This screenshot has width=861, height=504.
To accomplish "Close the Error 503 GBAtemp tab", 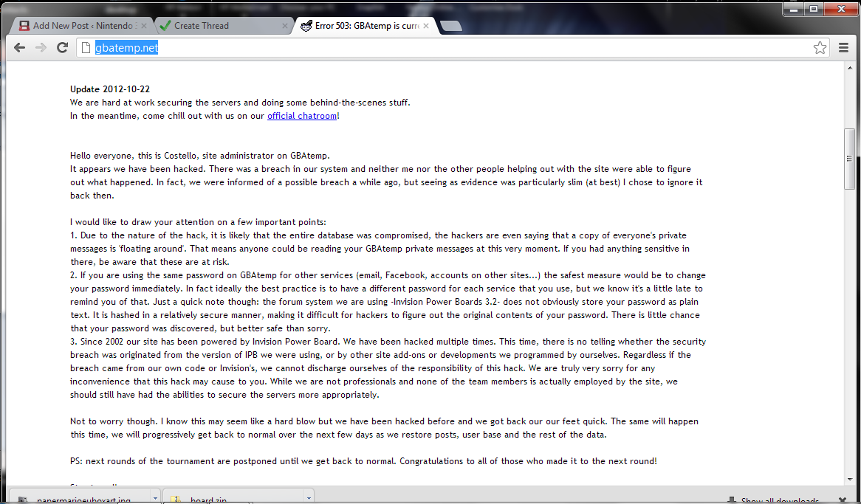I will pyautogui.click(x=426, y=26).
